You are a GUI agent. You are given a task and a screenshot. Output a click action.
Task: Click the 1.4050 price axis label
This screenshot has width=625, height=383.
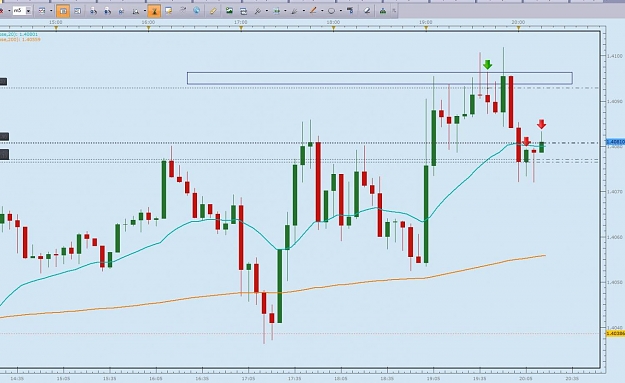point(614,282)
